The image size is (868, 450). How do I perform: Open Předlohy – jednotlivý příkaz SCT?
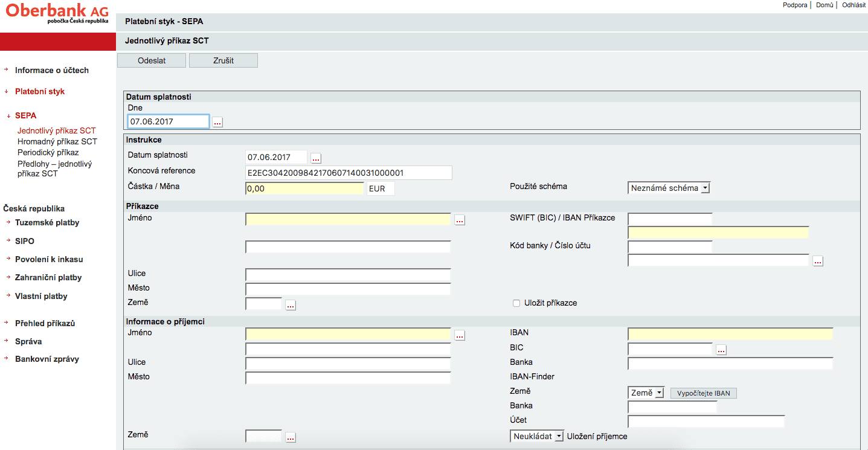tap(55, 169)
